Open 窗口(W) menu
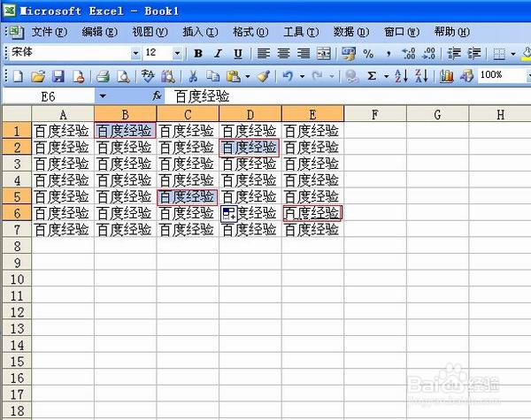The height and width of the screenshot is (420, 531). [x=402, y=32]
